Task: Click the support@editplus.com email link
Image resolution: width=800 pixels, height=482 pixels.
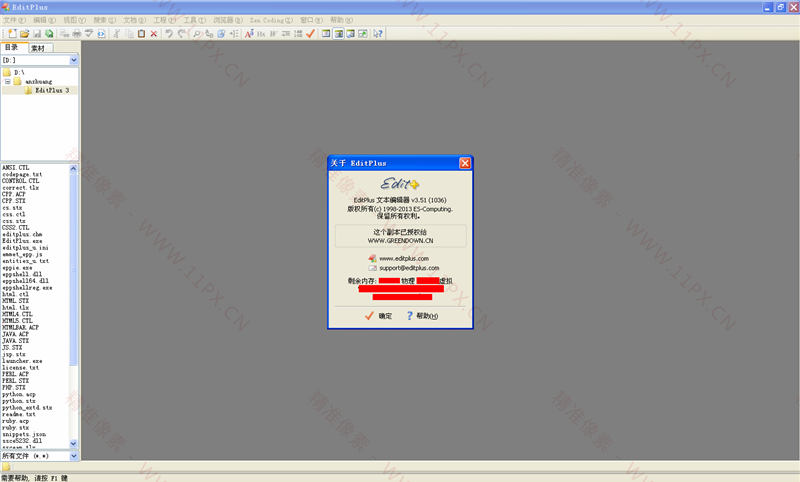Action: 409,268
